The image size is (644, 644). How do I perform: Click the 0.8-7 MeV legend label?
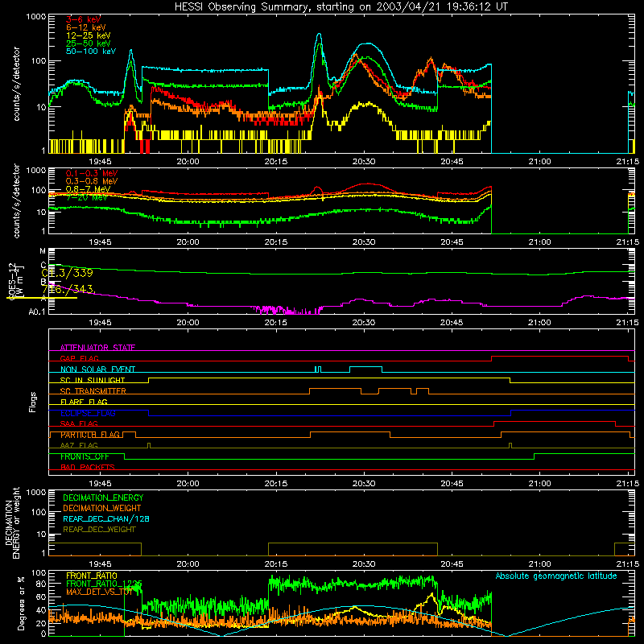pos(88,189)
